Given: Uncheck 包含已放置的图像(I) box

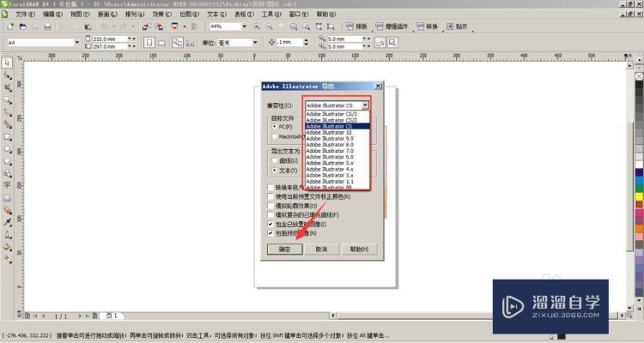Looking at the screenshot, I should point(270,224).
